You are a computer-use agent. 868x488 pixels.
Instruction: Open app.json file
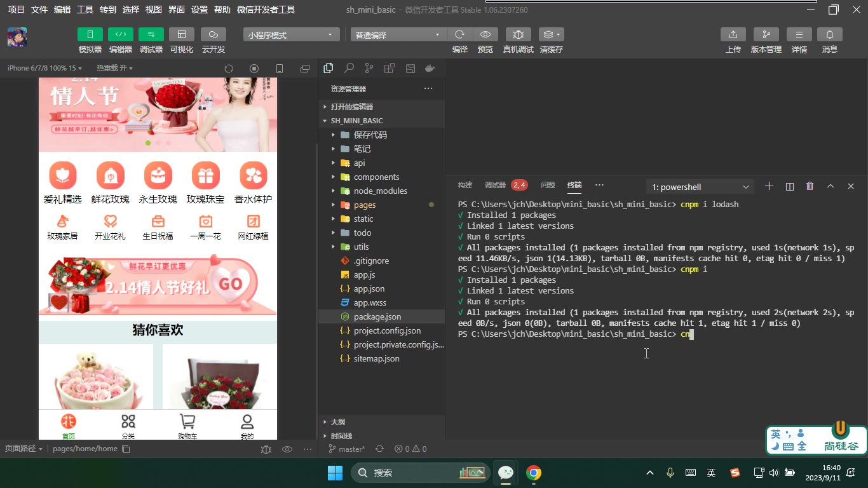381,288
